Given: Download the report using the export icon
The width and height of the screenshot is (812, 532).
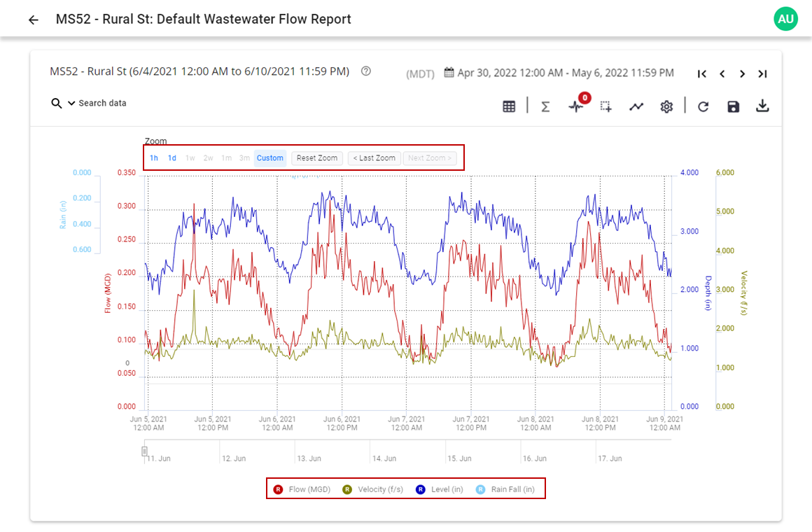Looking at the screenshot, I should pyautogui.click(x=762, y=105).
